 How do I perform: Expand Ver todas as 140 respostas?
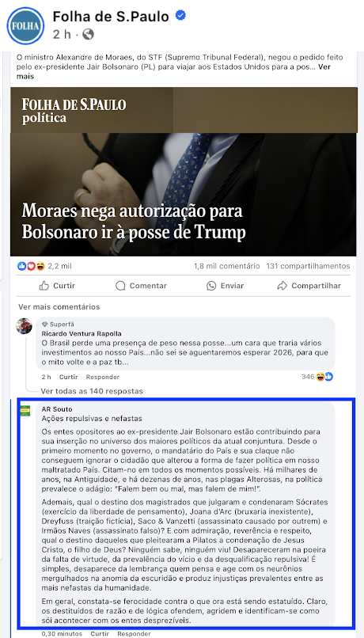pos(92,391)
